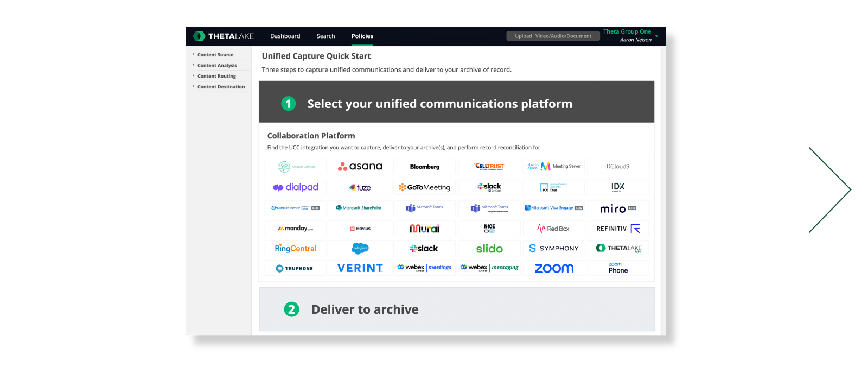This screenshot has height=380, width=868.
Task: Pick the CellTrust platform tile
Action: click(489, 167)
